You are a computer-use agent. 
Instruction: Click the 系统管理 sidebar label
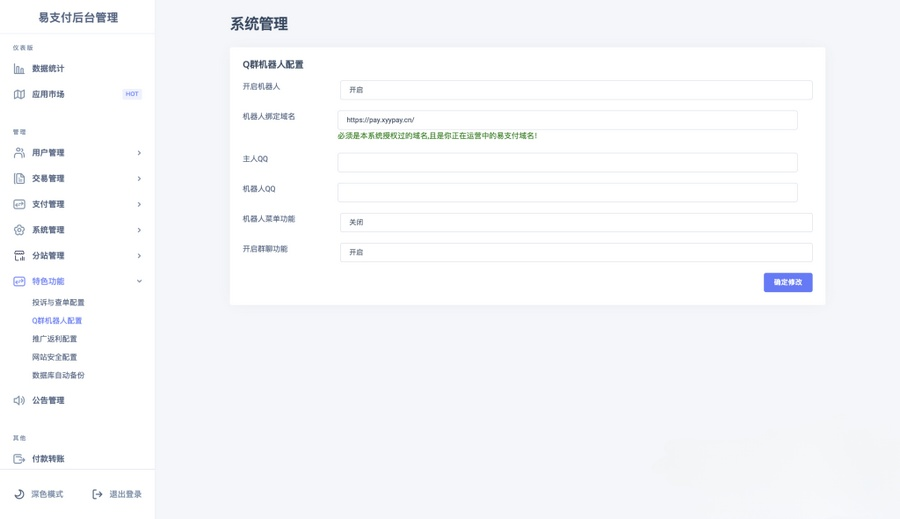pyautogui.click(x=48, y=230)
